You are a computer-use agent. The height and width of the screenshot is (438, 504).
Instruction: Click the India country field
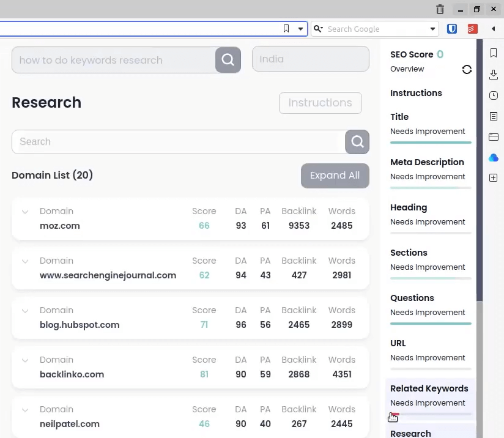click(311, 59)
